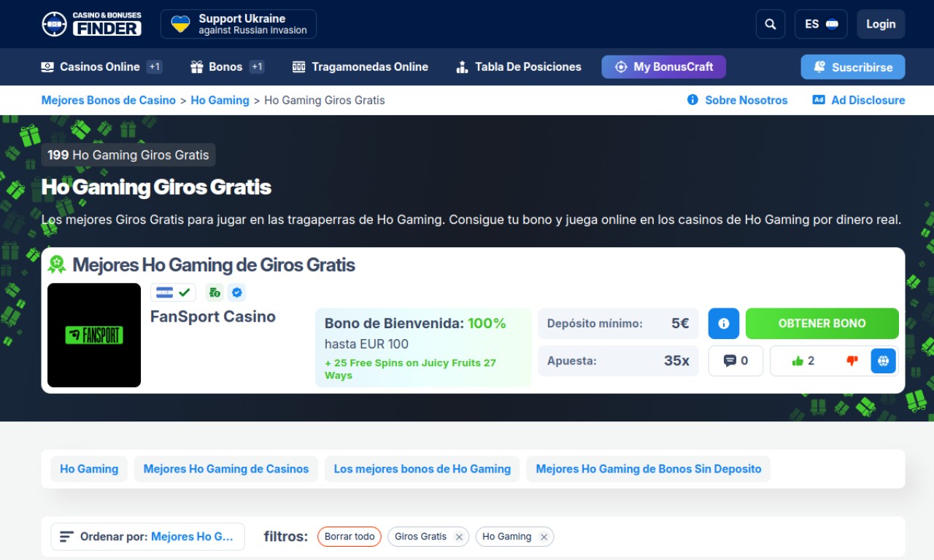Click the thumbs up like icon
Viewport: 934px width, 560px height.
point(798,361)
